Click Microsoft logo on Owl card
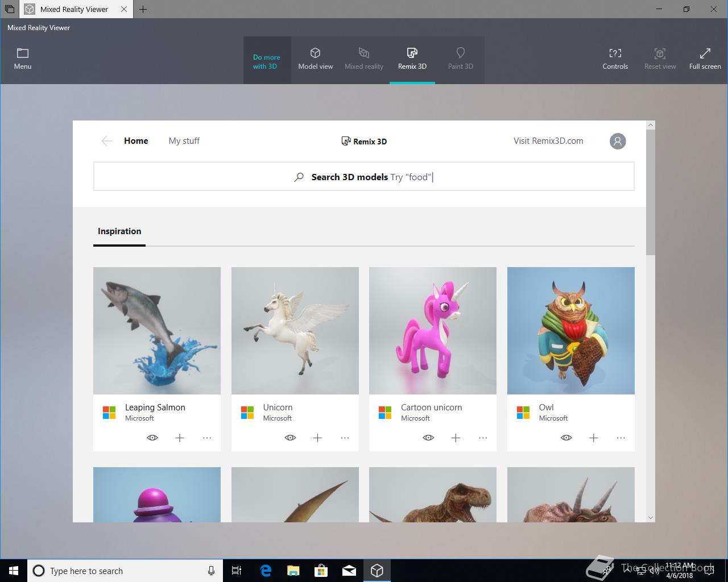728x582 pixels. click(x=523, y=413)
